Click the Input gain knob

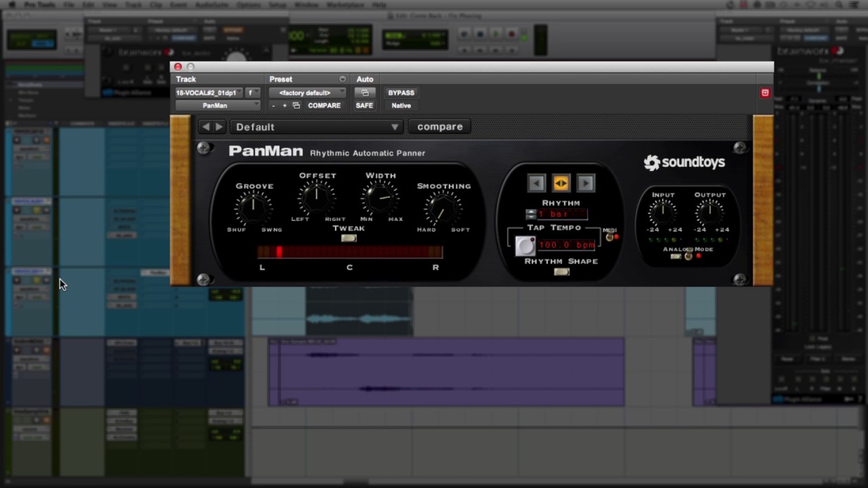pyautogui.click(x=663, y=213)
